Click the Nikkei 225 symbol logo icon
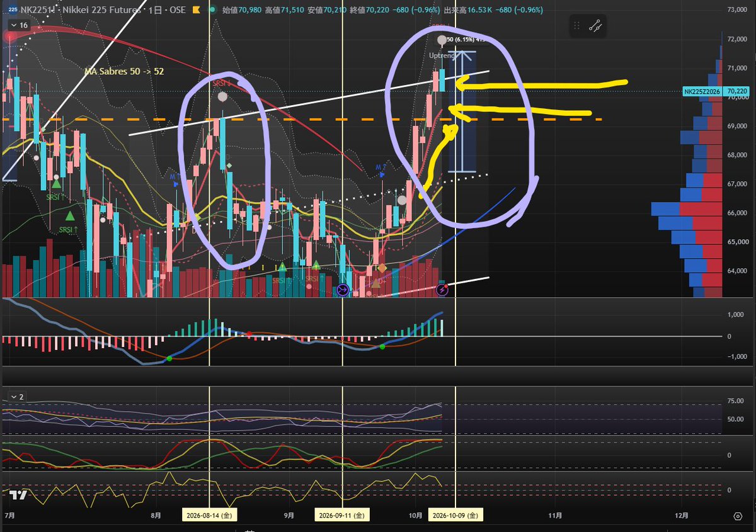The width and height of the screenshot is (756, 532). pos(12,10)
